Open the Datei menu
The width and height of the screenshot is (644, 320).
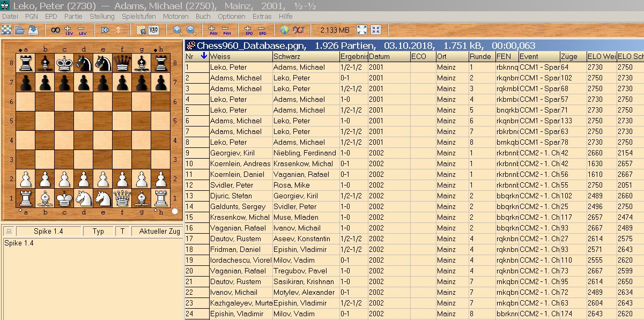point(10,17)
